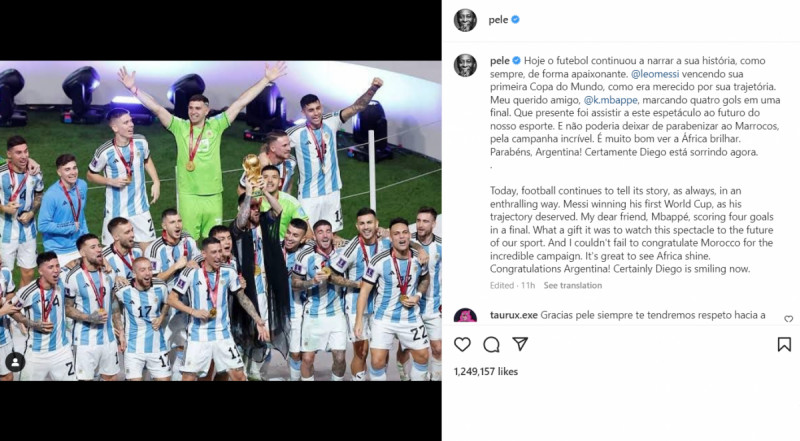The height and width of the screenshot is (441, 800).
Task: Share the post via the paper plane icon
Action: pyautogui.click(x=520, y=344)
